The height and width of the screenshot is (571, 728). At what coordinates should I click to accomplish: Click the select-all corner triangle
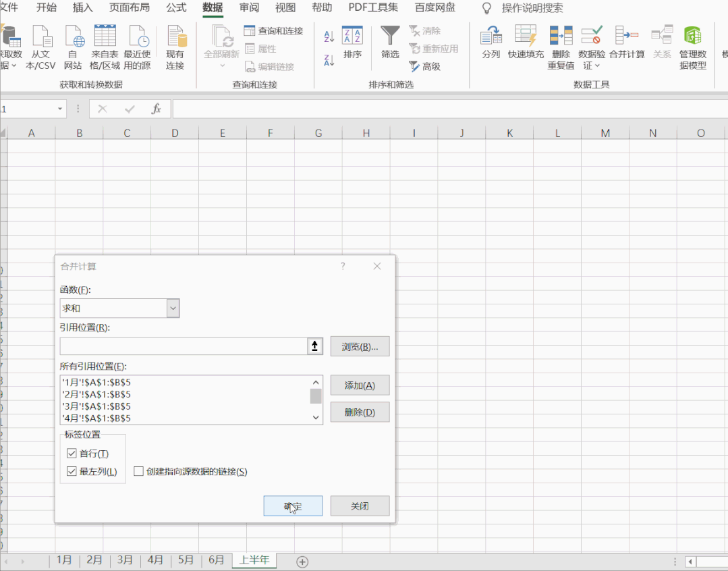coord(3,133)
